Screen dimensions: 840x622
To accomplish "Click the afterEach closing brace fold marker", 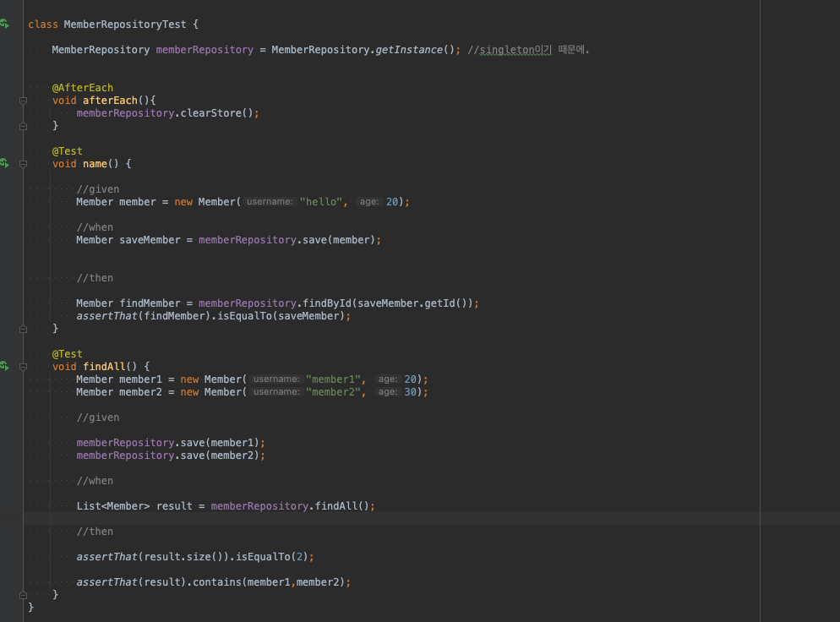I will pos(23,126).
